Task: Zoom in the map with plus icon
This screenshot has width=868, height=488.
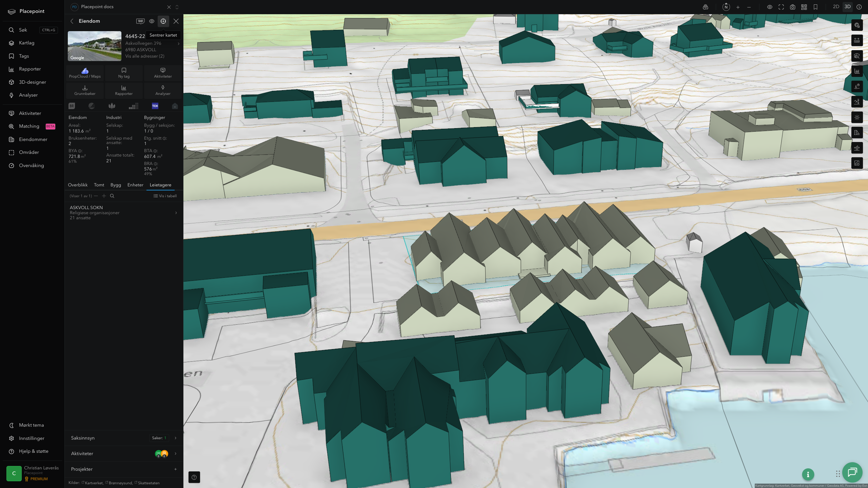Action: [738, 7]
